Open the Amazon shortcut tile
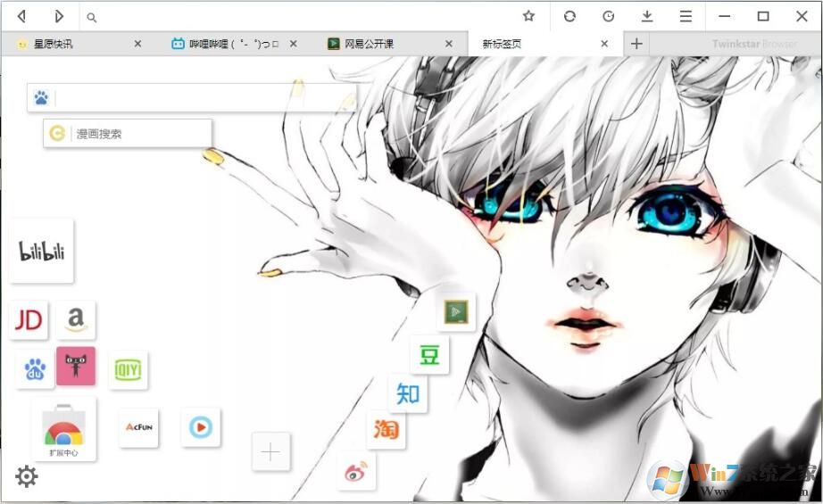The height and width of the screenshot is (504, 823). pyautogui.click(x=76, y=320)
